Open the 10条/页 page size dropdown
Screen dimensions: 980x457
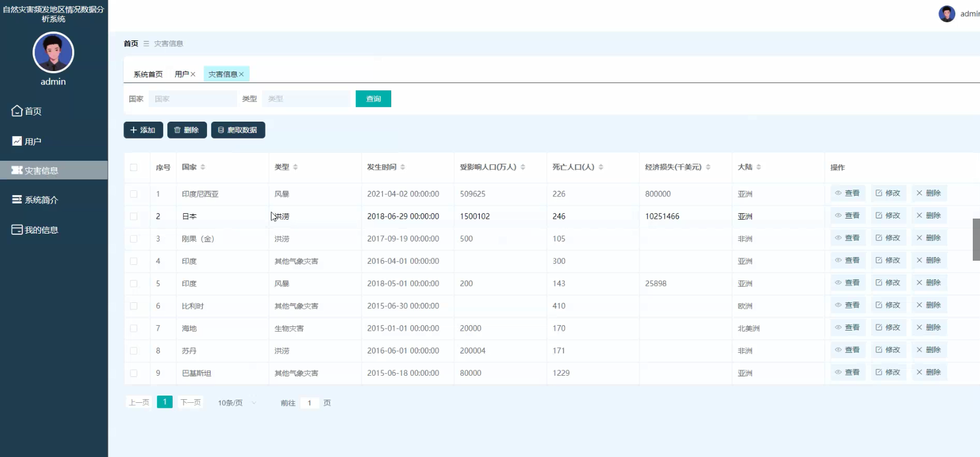(x=237, y=403)
